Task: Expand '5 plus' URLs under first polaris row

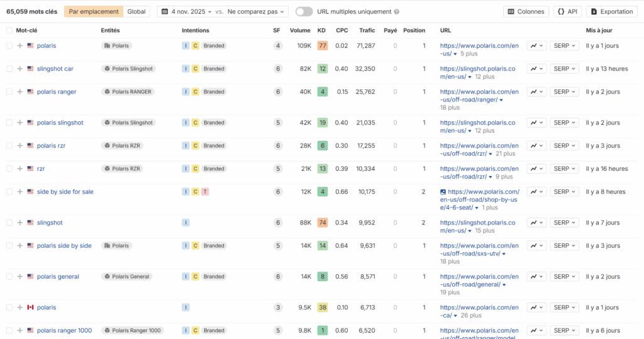Action: click(465, 54)
